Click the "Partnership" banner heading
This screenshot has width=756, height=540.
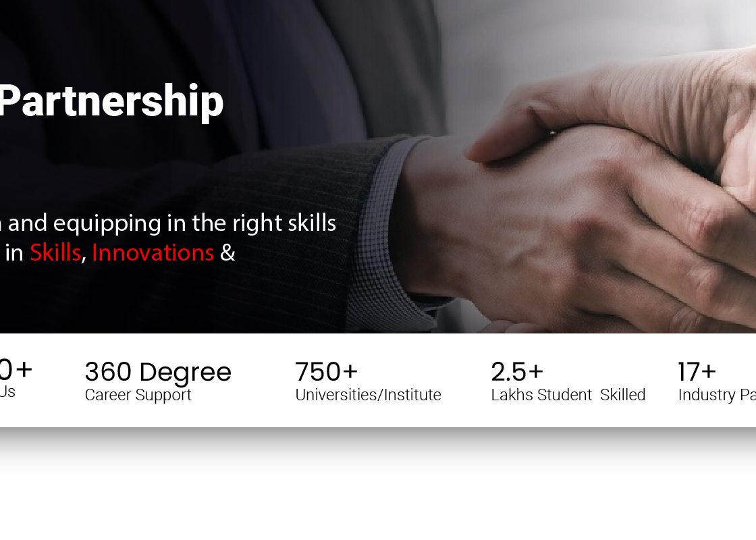[111, 102]
